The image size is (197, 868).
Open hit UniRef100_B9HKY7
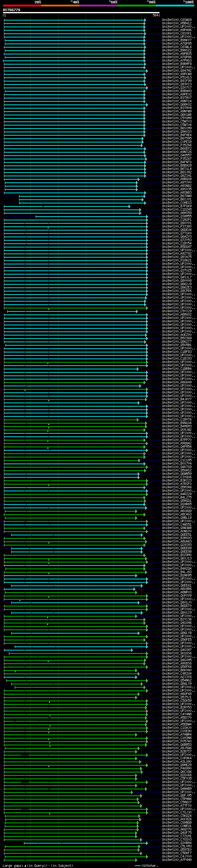177,40
